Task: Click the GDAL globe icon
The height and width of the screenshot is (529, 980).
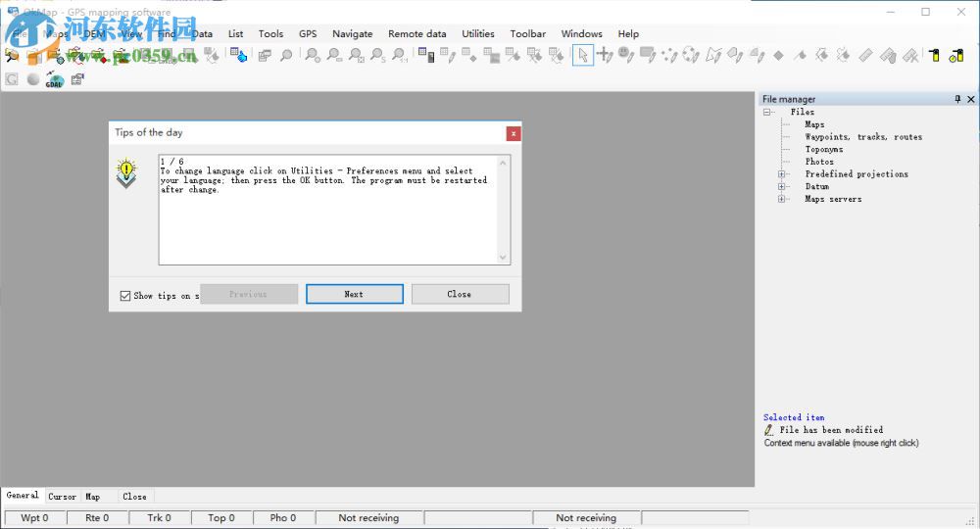Action: 54,79
